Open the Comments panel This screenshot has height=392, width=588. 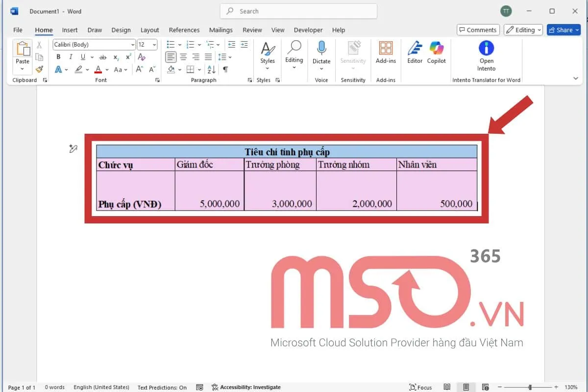click(478, 30)
